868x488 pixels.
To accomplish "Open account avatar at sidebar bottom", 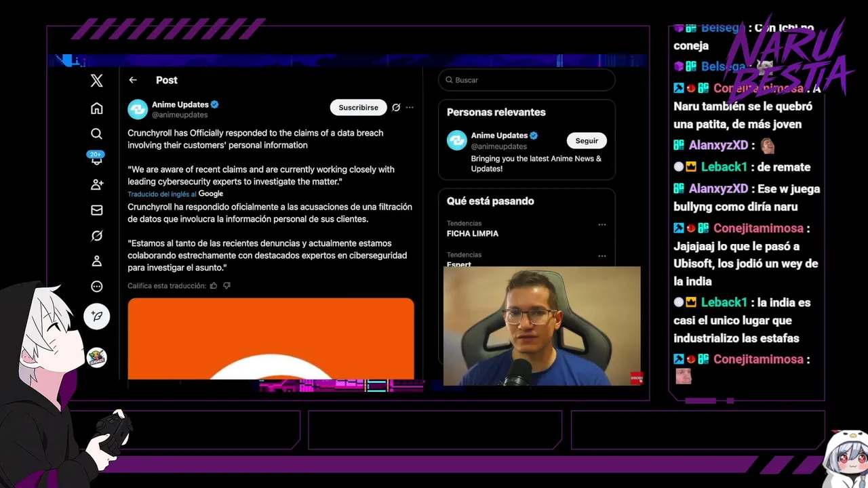I will (x=96, y=357).
